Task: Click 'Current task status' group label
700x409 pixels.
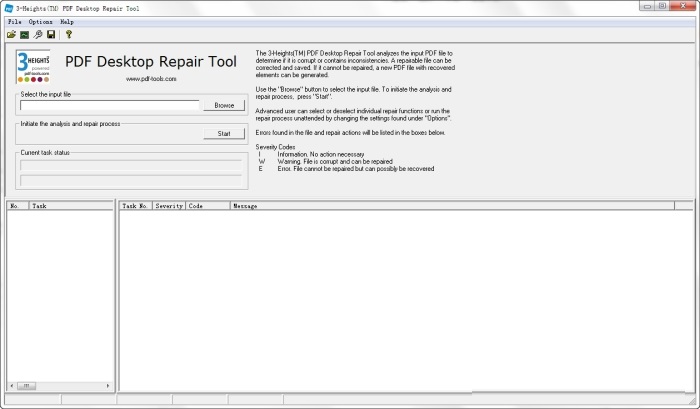Action: [45, 152]
